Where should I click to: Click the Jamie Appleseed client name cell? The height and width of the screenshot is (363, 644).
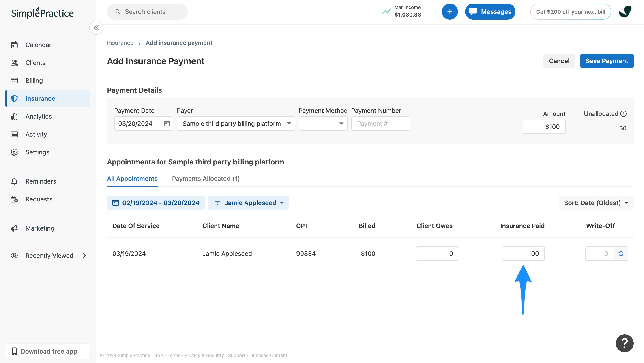tap(227, 254)
